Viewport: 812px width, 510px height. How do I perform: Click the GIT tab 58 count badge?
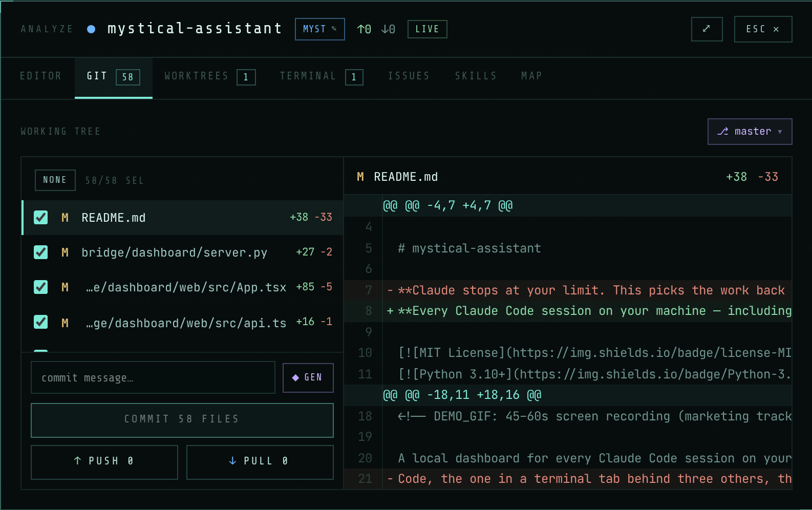[128, 77]
